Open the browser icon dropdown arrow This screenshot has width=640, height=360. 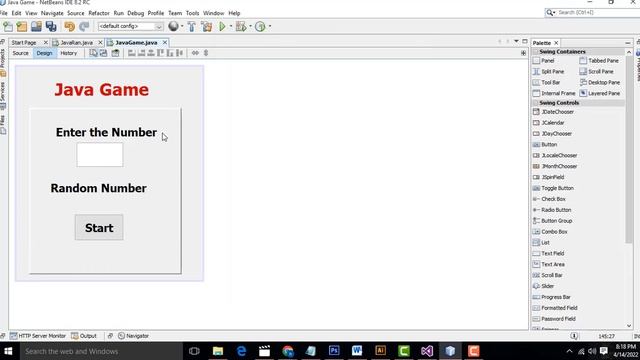click(x=182, y=27)
